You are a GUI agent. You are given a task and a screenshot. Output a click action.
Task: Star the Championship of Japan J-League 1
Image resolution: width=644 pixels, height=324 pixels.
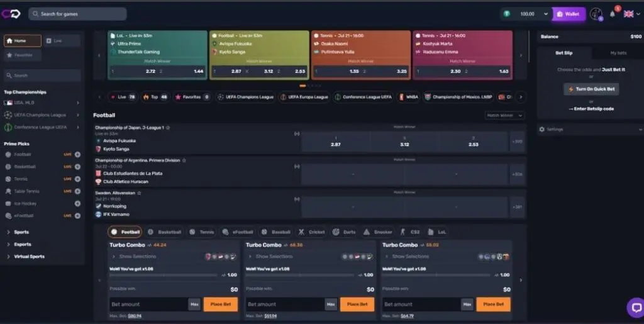168,128
